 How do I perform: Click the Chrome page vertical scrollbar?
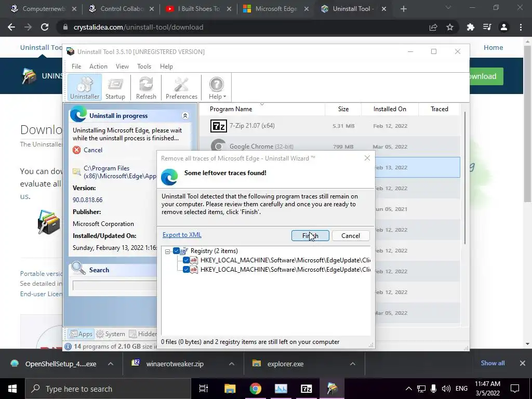tap(527, 124)
